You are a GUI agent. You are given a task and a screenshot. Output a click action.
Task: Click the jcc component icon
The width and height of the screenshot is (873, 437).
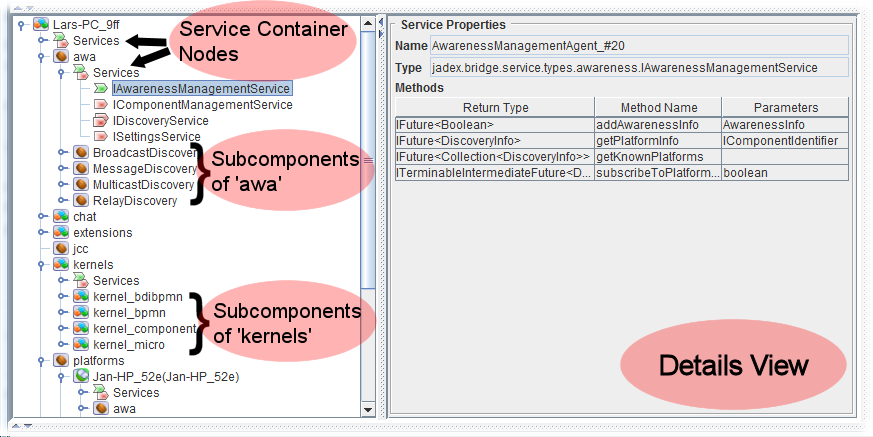pyautogui.click(x=61, y=249)
